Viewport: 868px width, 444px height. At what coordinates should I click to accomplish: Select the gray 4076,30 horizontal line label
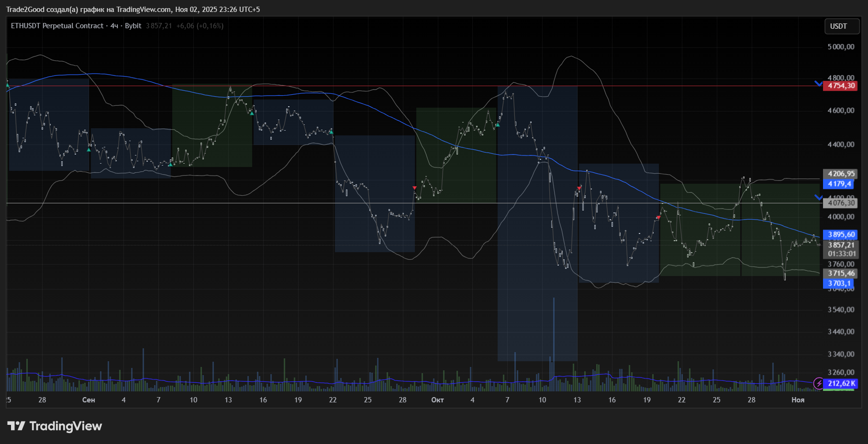pos(841,203)
